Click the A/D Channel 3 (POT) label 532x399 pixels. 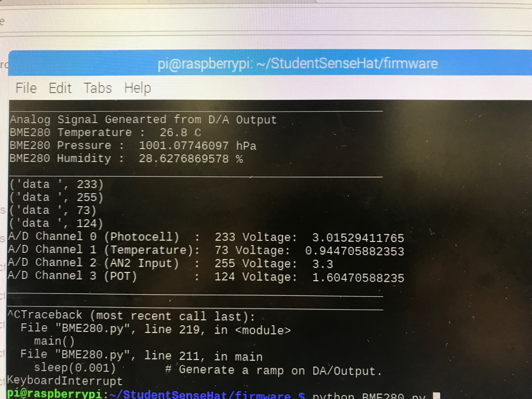[x=72, y=276]
